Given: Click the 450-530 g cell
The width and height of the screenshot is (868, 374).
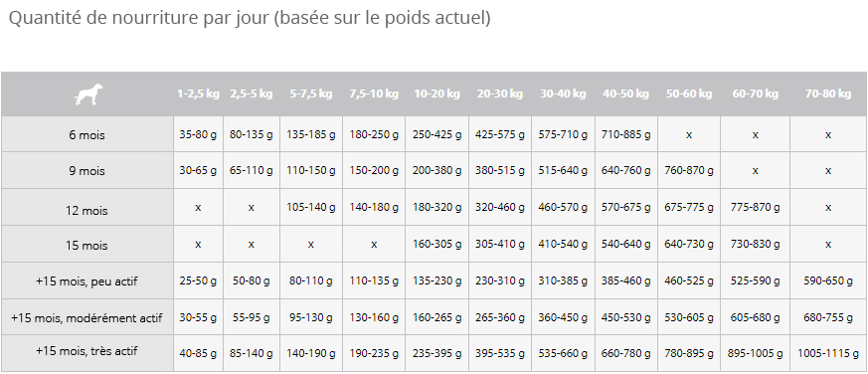Looking at the screenshot, I should [x=625, y=317].
